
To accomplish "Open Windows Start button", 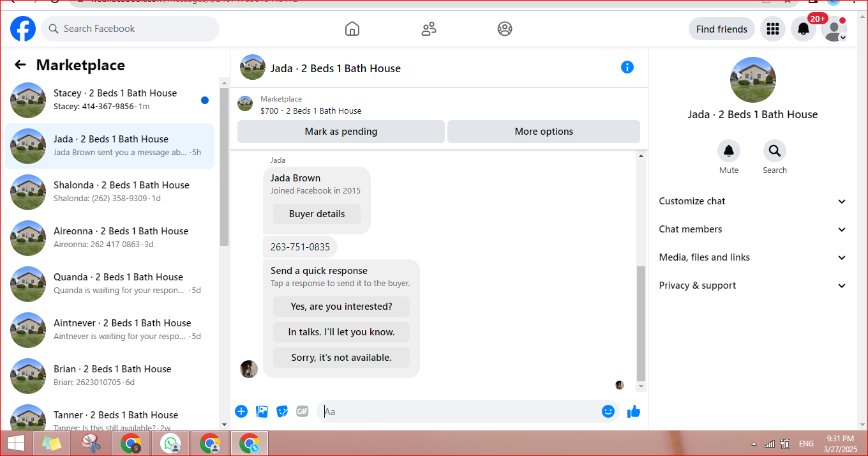I will pyautogui.click(x=15, y=443).
